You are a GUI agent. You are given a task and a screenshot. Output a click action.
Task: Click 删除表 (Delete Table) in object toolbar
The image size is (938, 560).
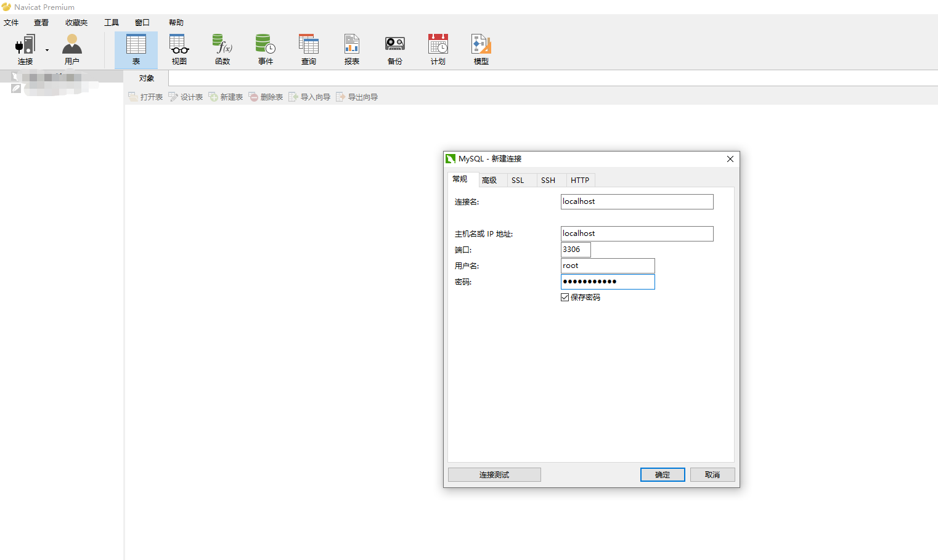click(x=266, y=97)
